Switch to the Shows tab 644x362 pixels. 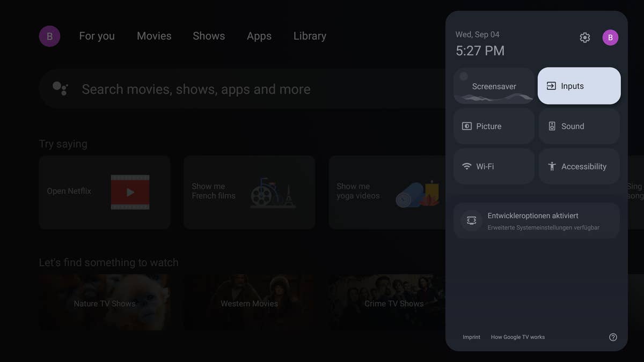[209, 36]
